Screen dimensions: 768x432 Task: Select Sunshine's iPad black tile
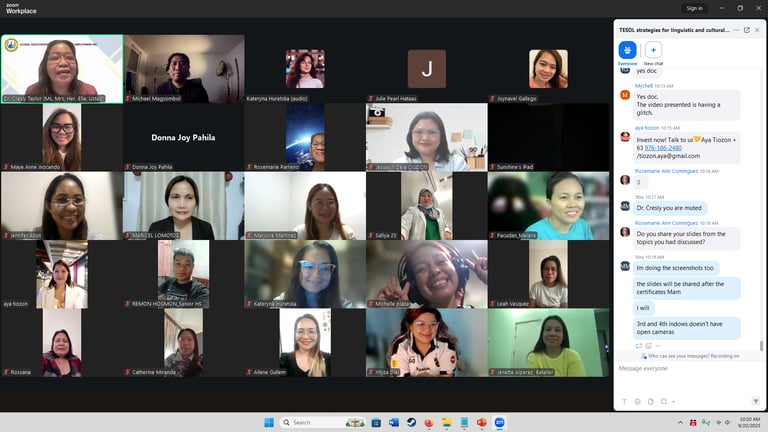548,137
